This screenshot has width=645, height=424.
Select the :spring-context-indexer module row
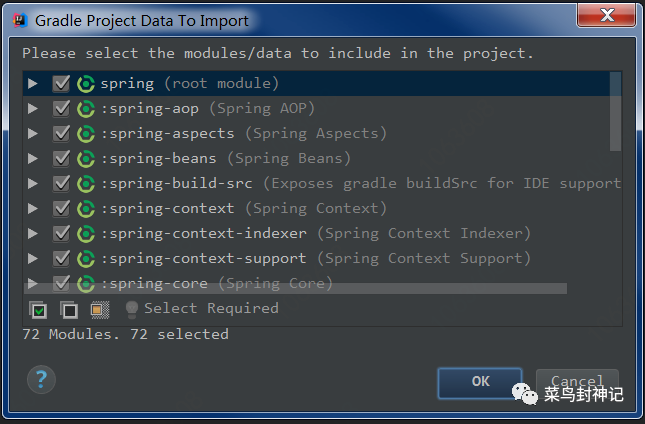322,234
